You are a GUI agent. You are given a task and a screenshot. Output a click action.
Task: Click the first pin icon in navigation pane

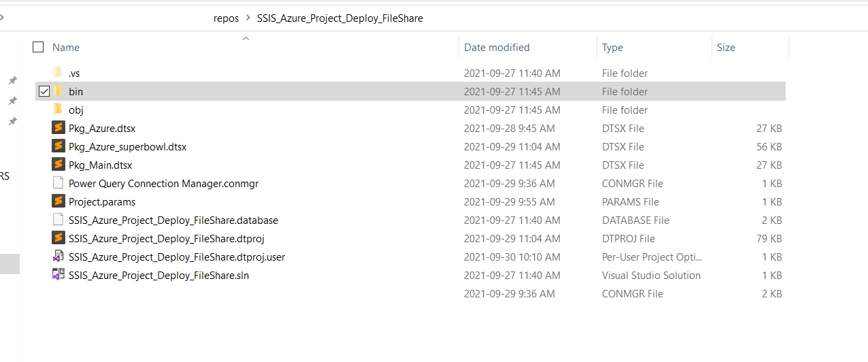[x=12, y=80]
